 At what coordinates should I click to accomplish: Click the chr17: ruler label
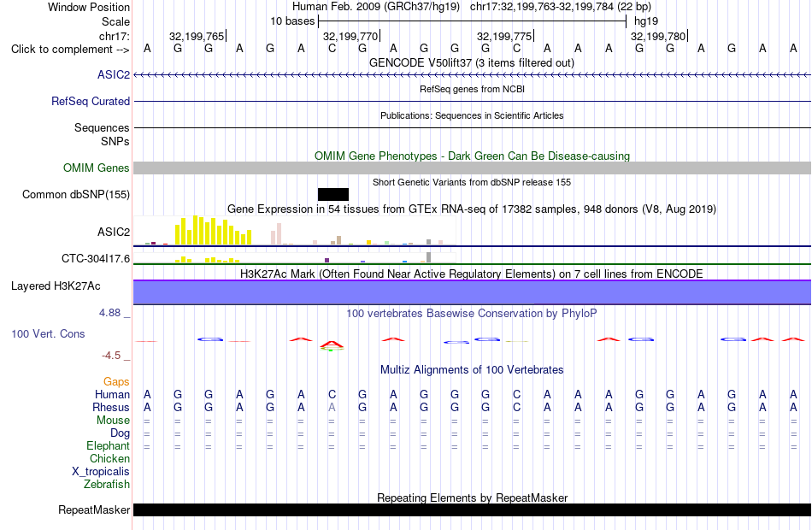click(115, 36)
